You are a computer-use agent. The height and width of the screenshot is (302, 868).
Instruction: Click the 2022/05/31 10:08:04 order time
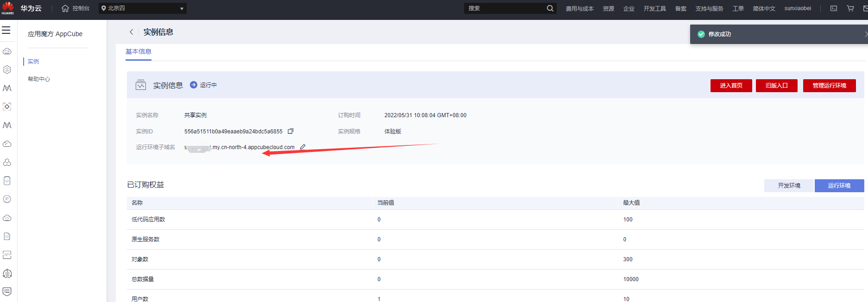point(425,115)
